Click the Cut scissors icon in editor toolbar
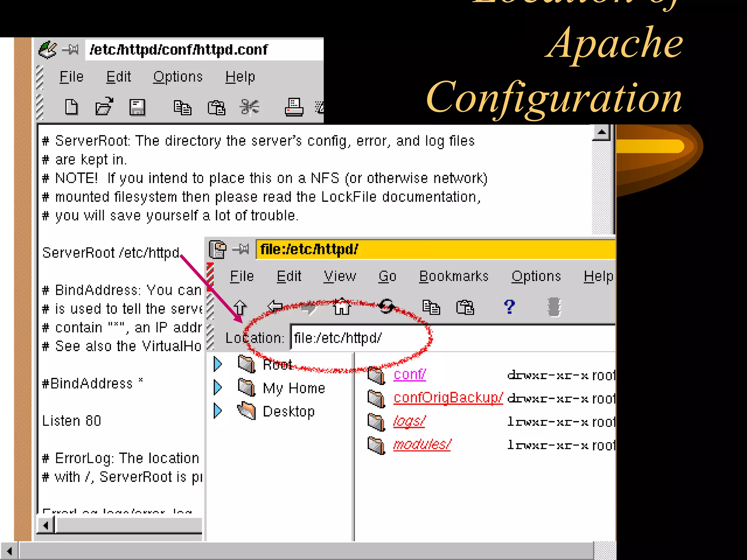This screenshot has width=747, height=560. [x=249, y=107]
